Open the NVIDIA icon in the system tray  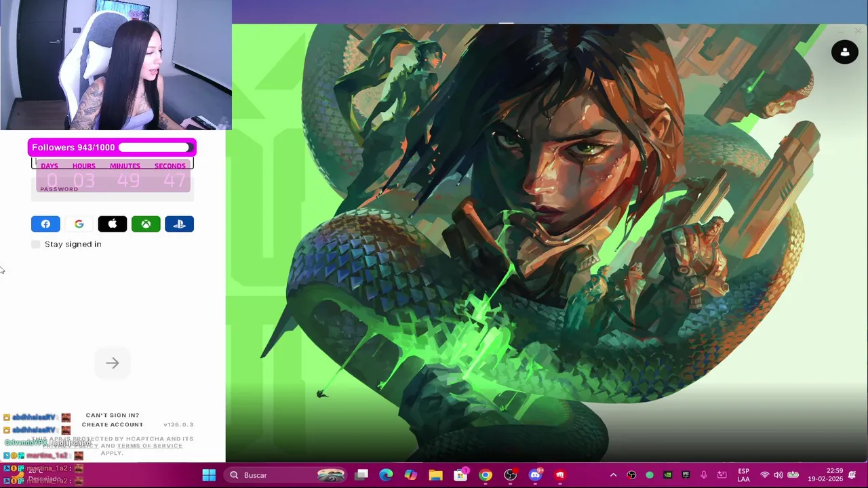[x=667, y=475]
